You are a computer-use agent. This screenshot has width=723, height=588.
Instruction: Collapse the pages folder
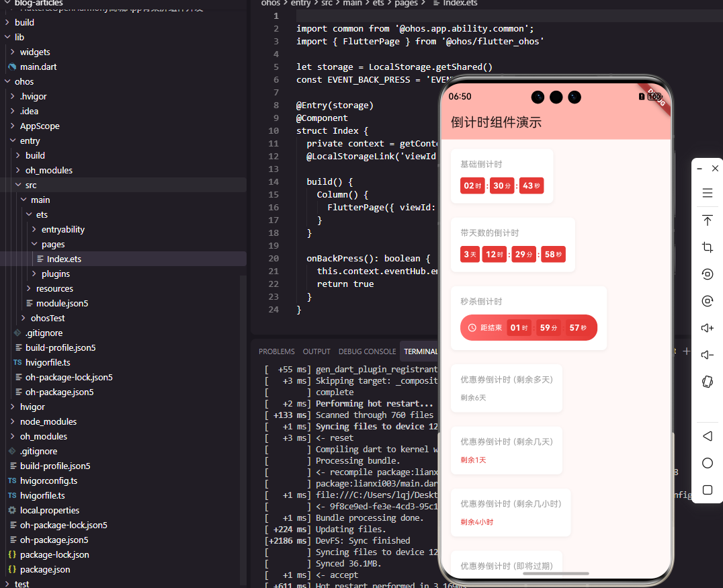[x=34, y=244]
